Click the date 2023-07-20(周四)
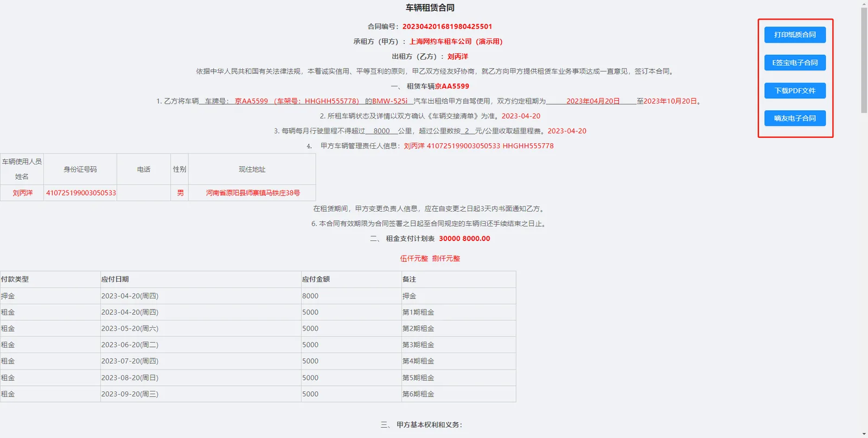 130,361
